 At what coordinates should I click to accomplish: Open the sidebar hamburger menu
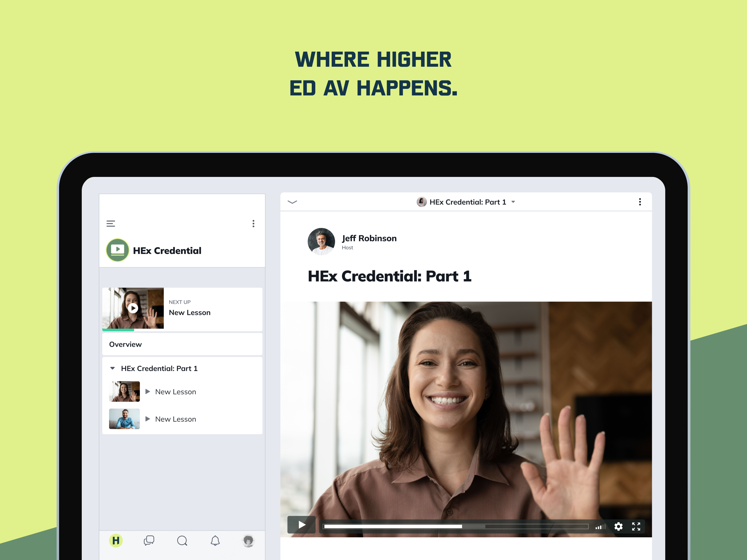click(111, 224)
